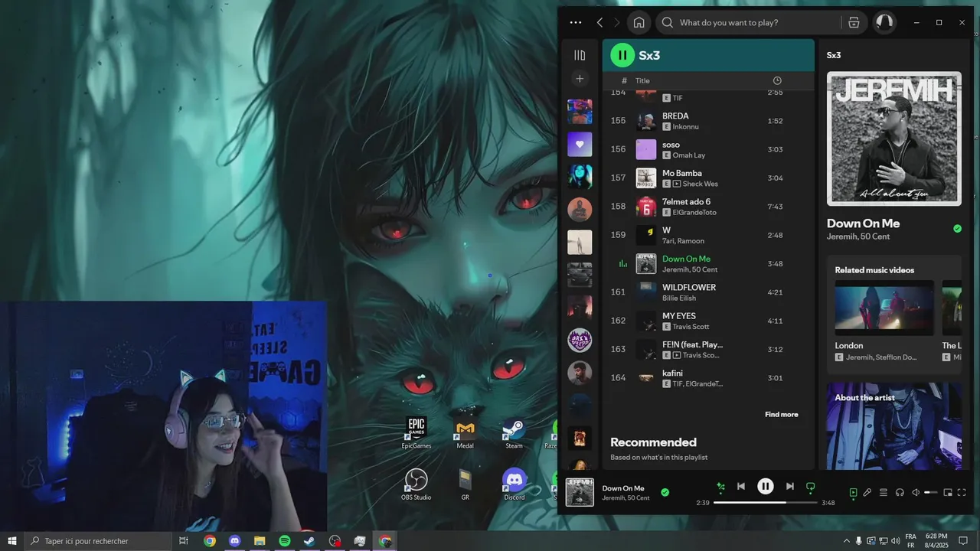Open Liked Songs from the library sidebar
980x551 pixels.
[x=580, y=144]
